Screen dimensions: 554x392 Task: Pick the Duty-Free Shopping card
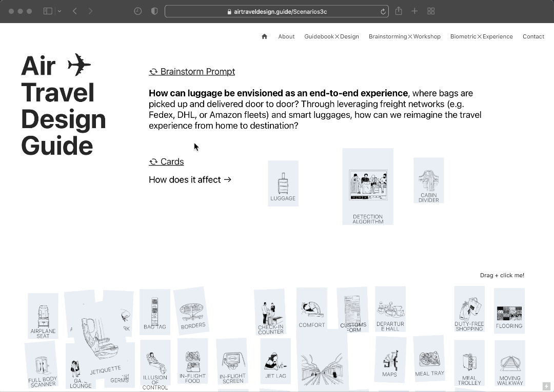[469, 309]
